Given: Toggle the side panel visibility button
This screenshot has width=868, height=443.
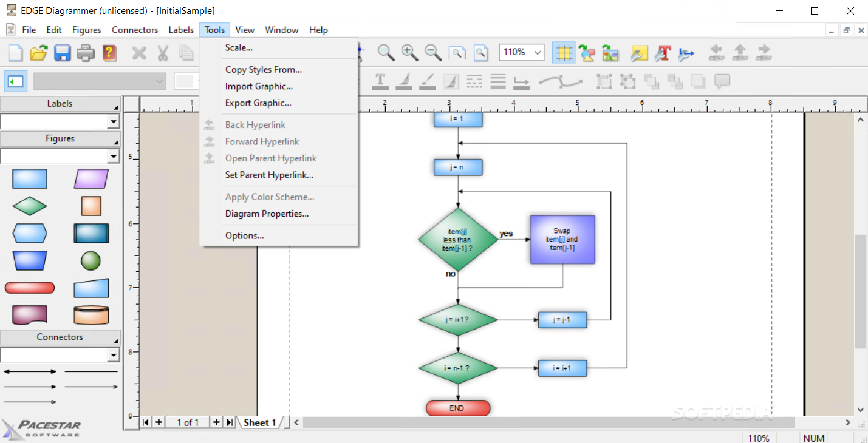Looking at the screenshot, I should (15, 81).
